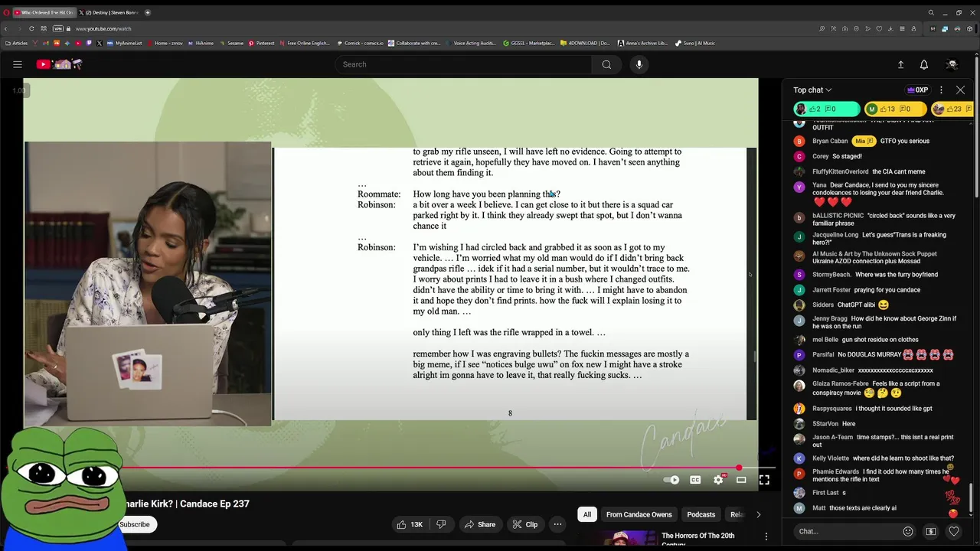
Task: Open more actions three-dot menu under video
Action: (557, 524)
